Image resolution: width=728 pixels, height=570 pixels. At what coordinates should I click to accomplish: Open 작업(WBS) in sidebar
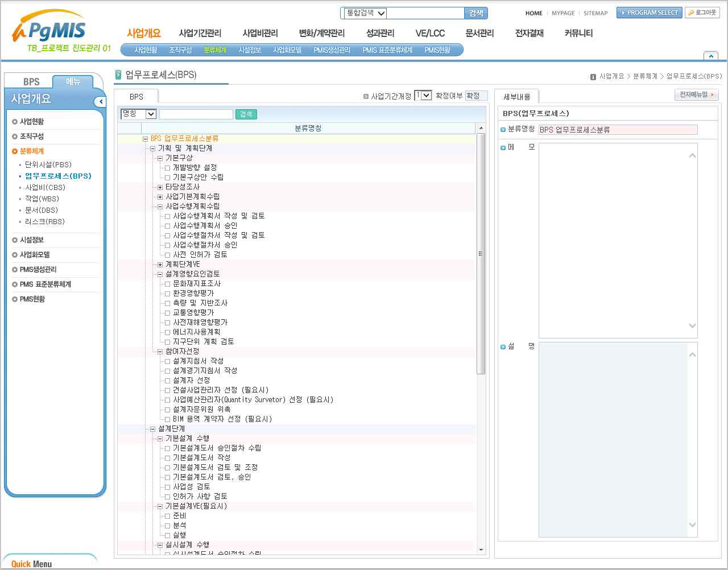[42, 199]
